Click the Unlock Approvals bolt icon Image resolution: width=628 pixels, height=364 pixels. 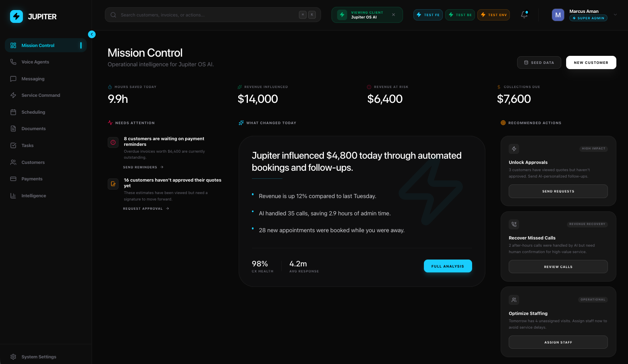[x=514, y=149]
